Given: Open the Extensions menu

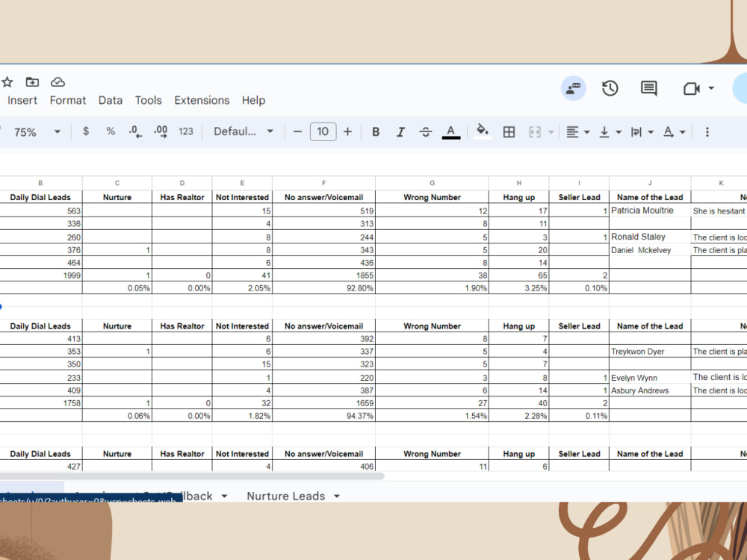Looking at the screenshot, I should click(202, 101).
